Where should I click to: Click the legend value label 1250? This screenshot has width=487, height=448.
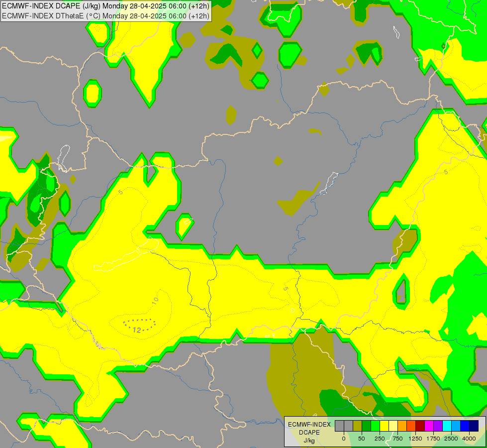[415, 439]
